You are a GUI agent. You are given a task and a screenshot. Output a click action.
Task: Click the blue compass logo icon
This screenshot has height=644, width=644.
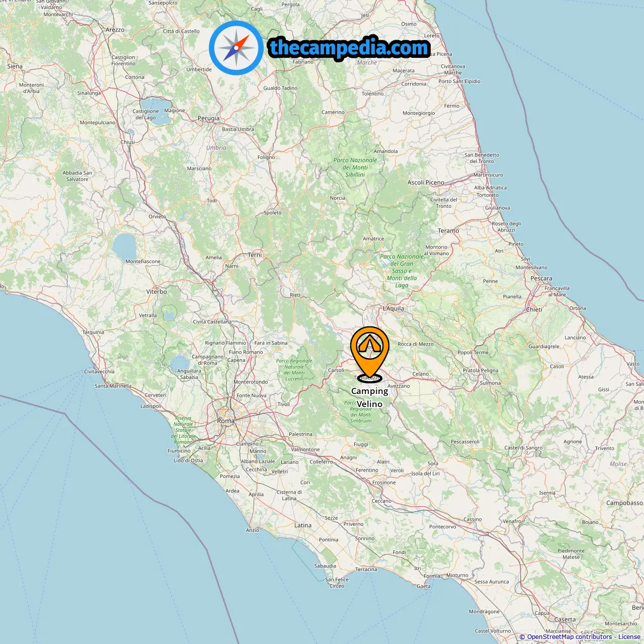pyautogui.click(x=236, y=48)
